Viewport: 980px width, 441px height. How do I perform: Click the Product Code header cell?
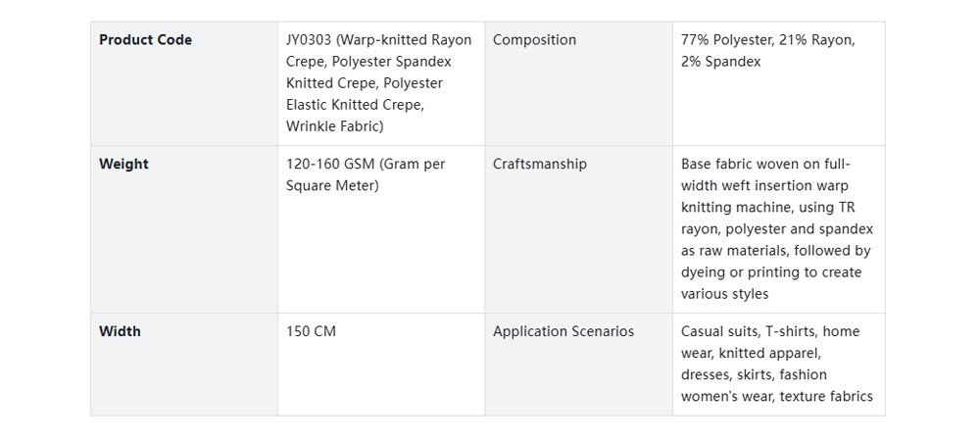coord(145,40)
